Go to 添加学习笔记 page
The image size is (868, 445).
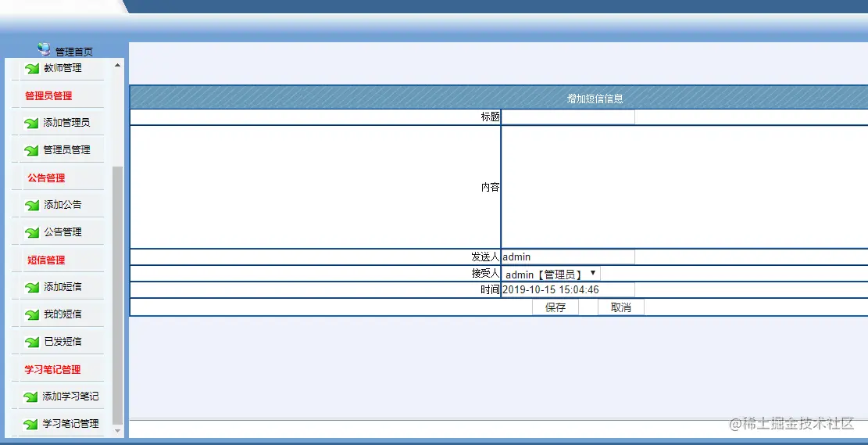70,397
